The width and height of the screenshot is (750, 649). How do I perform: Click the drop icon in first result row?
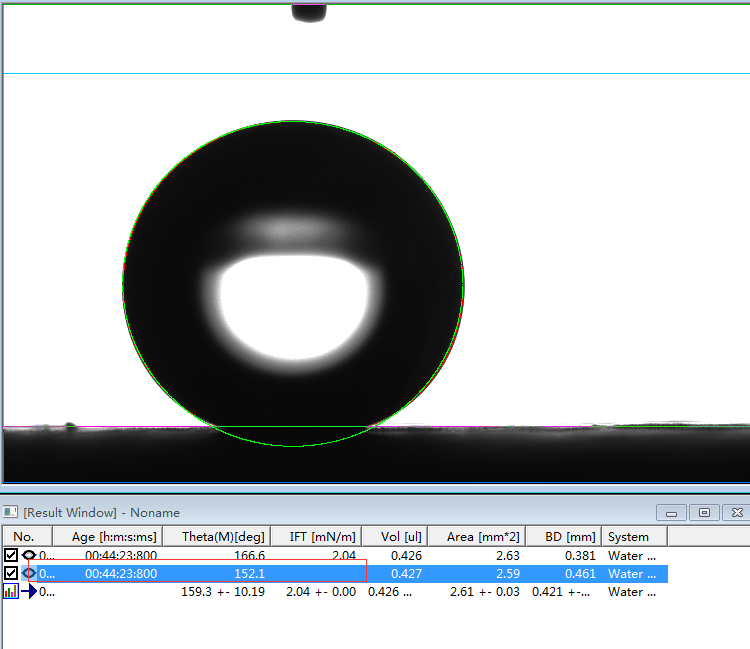[x=28, y=555]
